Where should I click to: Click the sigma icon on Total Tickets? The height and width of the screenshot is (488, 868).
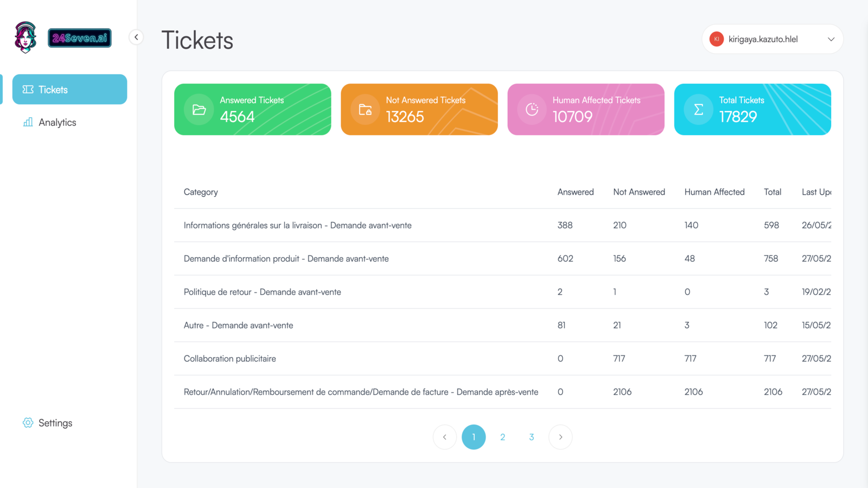698,110
